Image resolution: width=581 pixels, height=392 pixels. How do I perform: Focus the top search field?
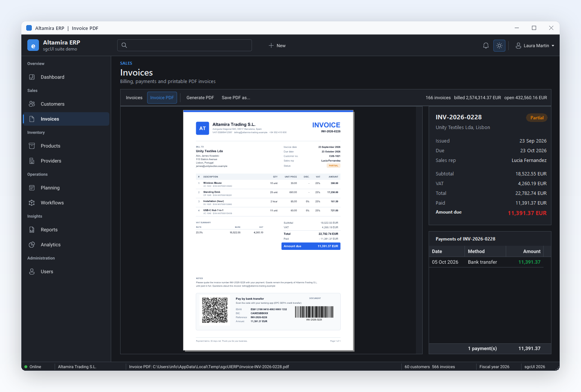(x=185, y=45)
